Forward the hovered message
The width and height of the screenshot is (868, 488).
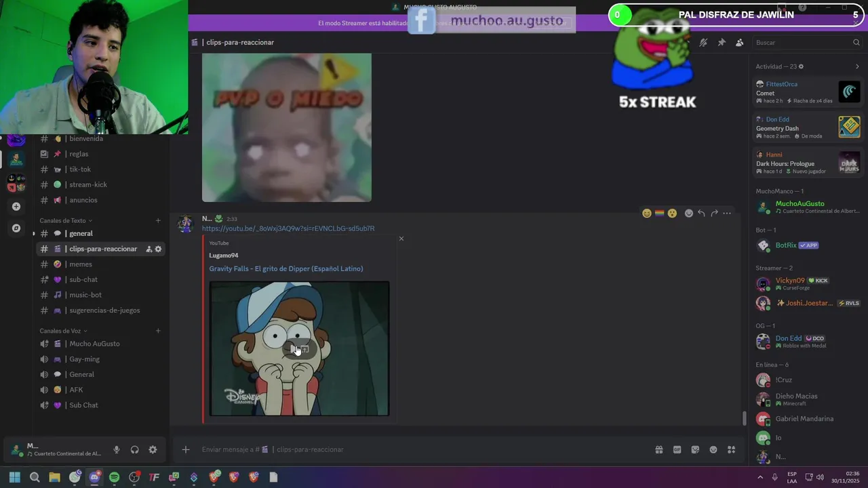click(x=714, y=213)
